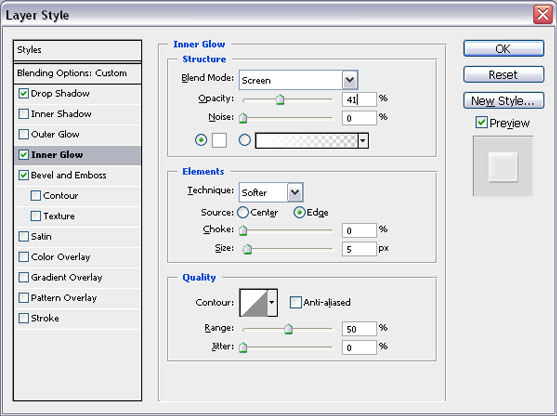Click the Range value field
Viewport: 557px width, 416px height.
pos(359,329)
